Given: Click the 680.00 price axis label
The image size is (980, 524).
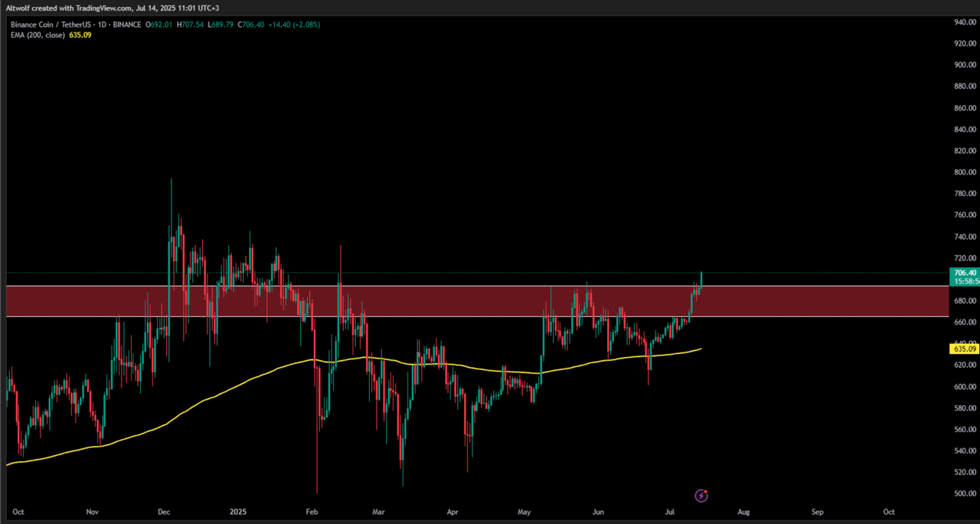Looking at the screenshot, I should coord(965,301).
